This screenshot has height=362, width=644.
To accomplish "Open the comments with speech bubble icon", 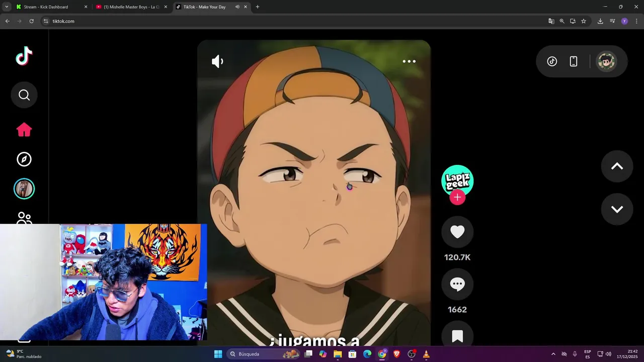I will click(457, 284).
